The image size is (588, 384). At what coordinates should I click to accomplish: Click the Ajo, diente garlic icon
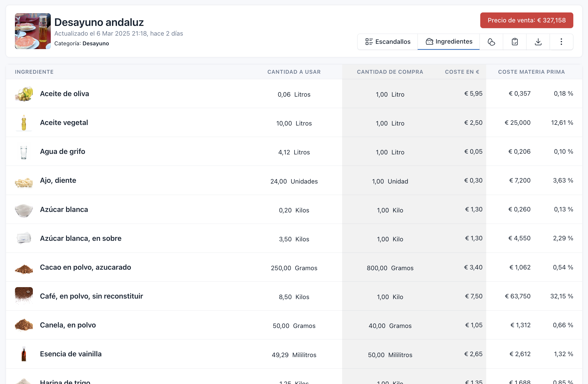pos(24,181)
